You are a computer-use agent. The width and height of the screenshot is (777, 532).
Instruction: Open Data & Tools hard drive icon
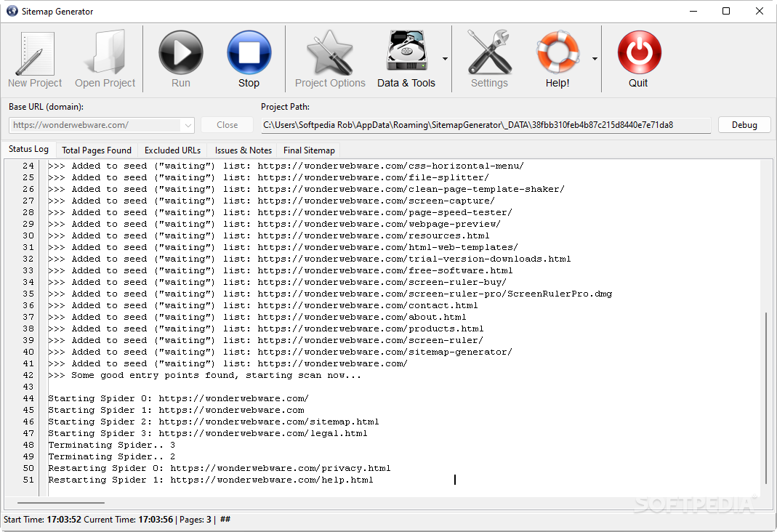[x=406, y=51]
